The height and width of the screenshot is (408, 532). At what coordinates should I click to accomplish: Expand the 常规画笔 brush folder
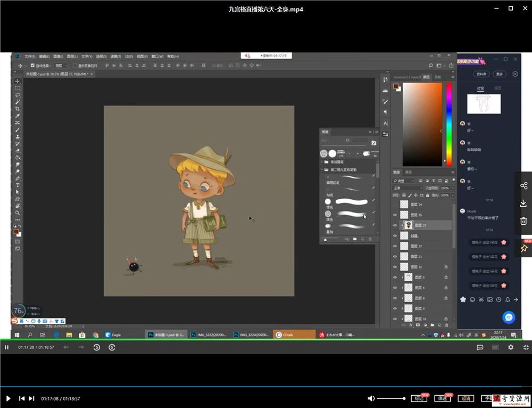322,162
